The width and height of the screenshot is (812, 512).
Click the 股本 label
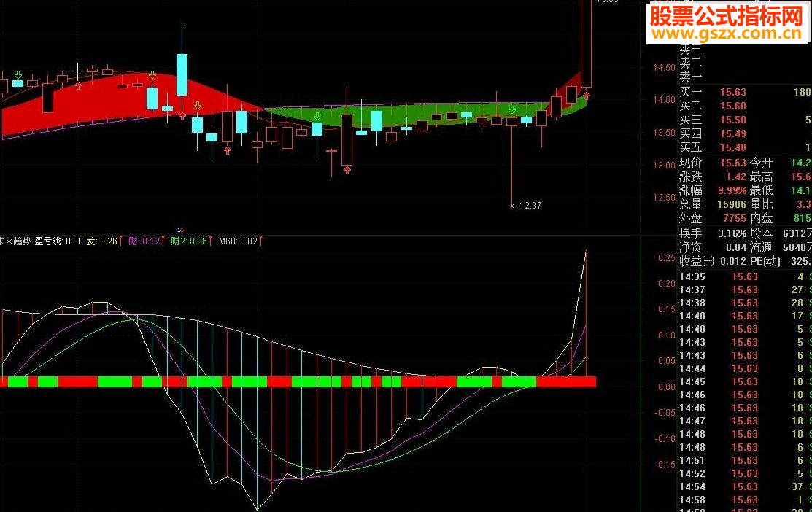(x=761, y=234)
